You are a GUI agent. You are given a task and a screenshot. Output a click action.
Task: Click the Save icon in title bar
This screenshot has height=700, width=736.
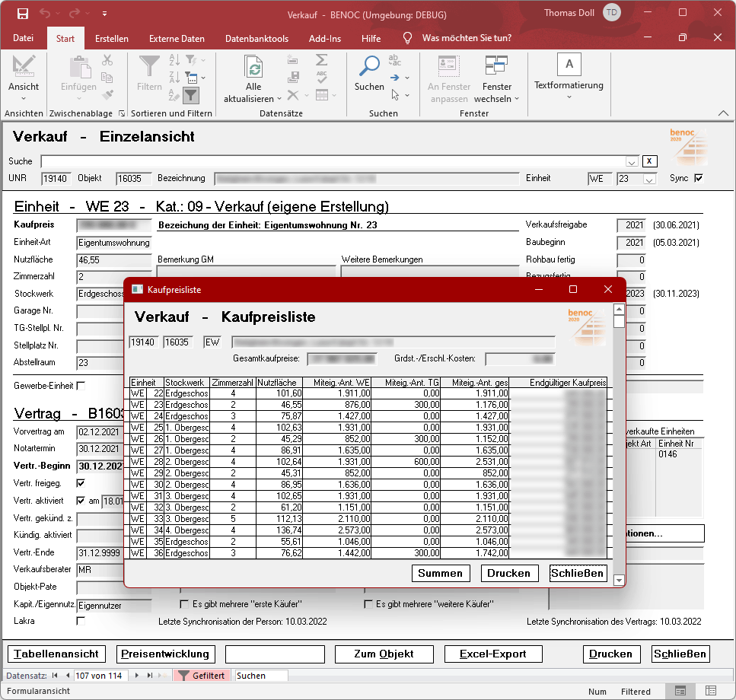pos(22,14)
